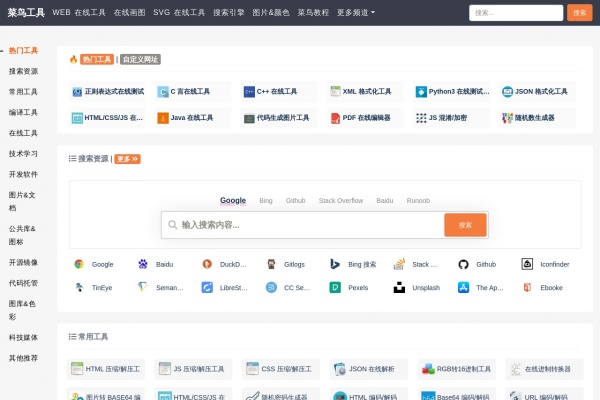Expand the 更多频道 dropdown in top navigation
600x400 pixels.
[359, 13]
